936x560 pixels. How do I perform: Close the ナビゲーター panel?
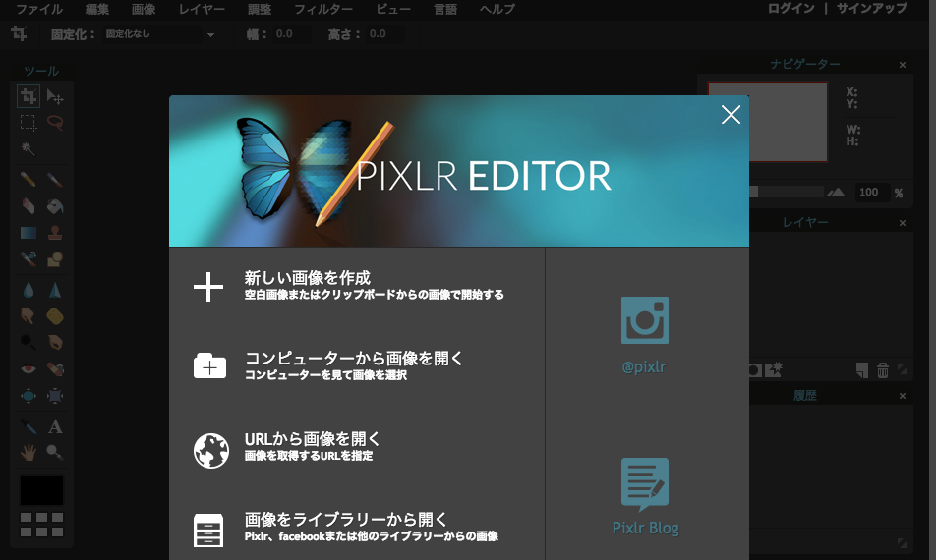903,65
